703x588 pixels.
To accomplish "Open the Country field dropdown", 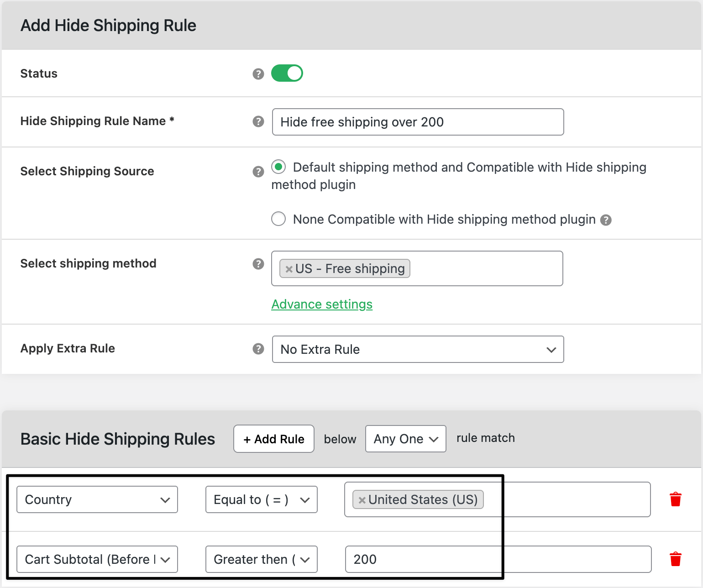I will [x=97, y=499].
